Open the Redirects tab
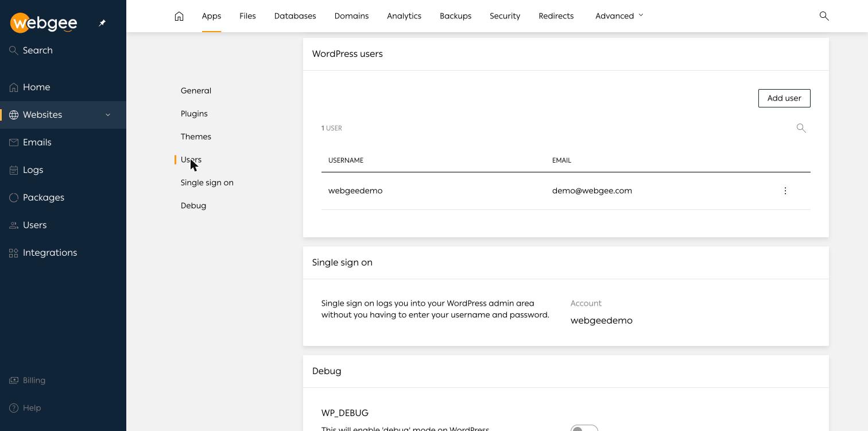 pyautogui.click(x=556, y=16)
